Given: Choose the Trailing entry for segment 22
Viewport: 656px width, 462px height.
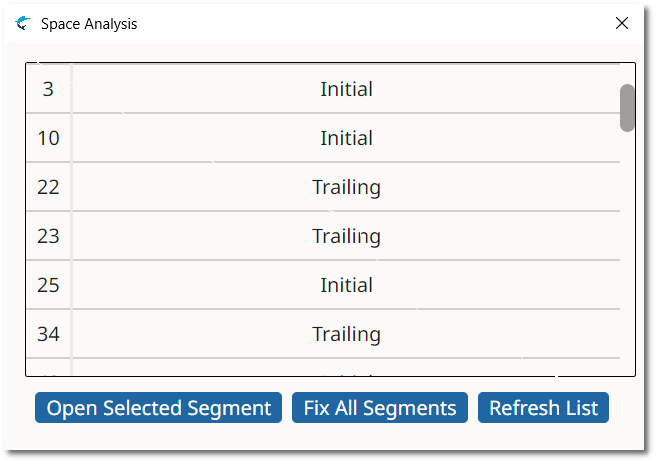Looking at the screenshot, I should point(346,187).
